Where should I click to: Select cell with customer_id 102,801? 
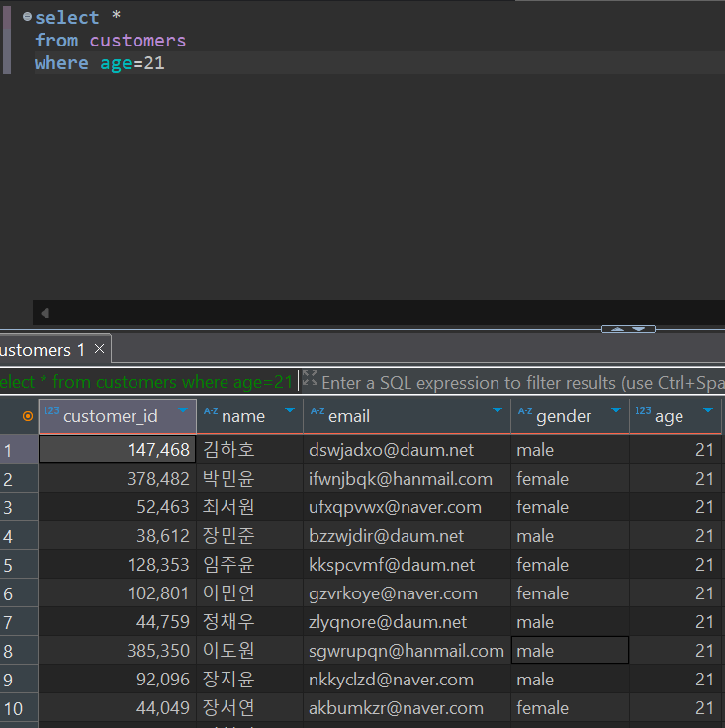118,593
